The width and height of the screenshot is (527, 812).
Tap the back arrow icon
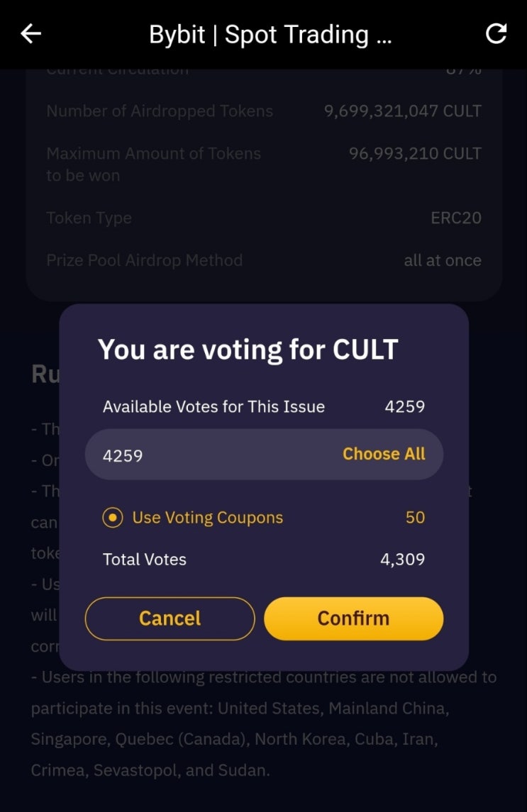(30, 33)
